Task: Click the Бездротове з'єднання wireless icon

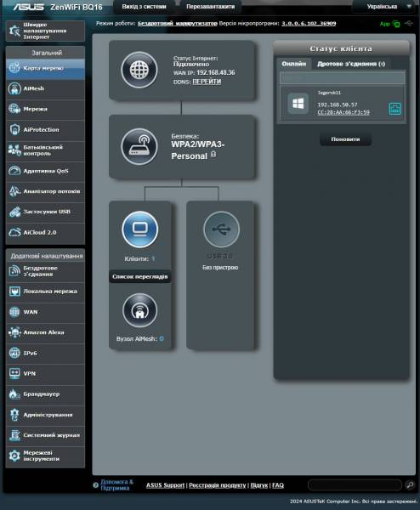Action: (x=14, y=271)
